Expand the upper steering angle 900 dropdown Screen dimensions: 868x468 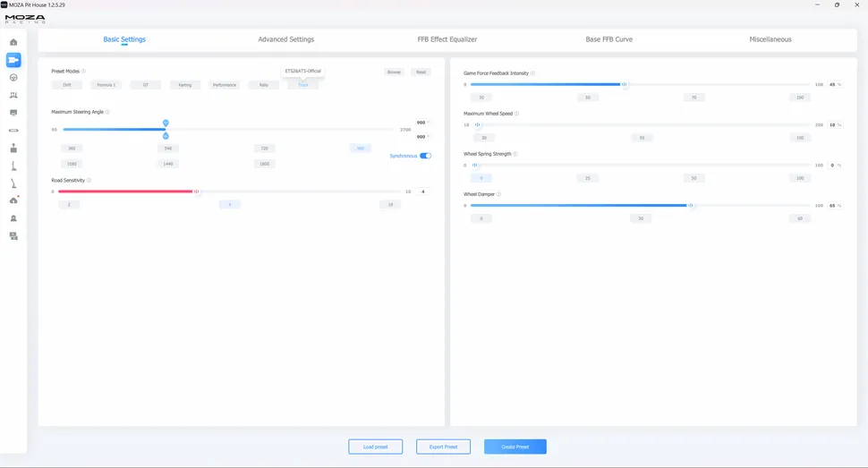421,122
